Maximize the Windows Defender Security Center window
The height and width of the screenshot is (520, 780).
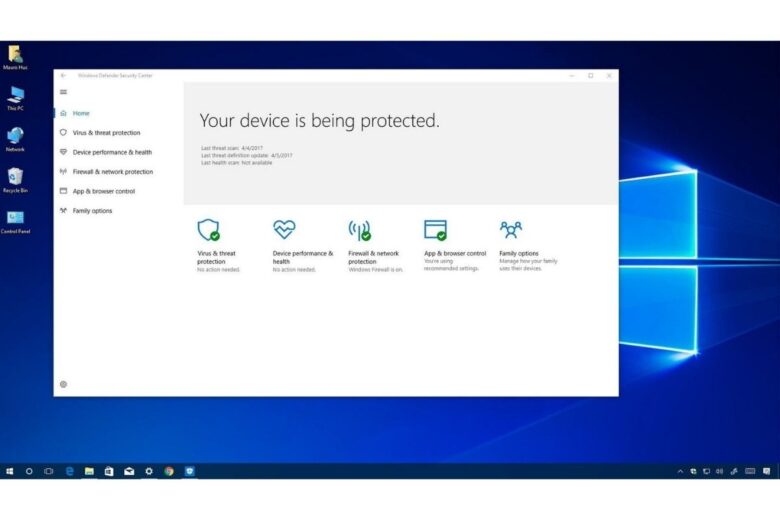tap(590, 76)
